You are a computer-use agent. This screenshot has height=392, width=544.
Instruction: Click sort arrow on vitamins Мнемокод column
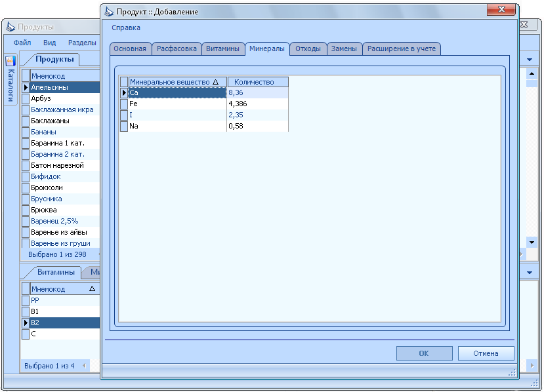[x=92, y=288]
